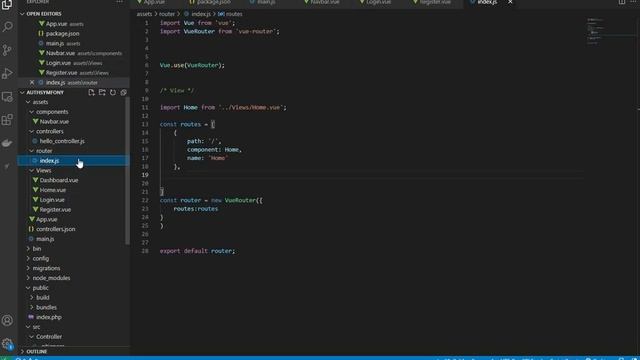Viewport: 640px width, 360px height.
Task: Open the Explorer more actions ellipsis
Action: coord(119,2)
